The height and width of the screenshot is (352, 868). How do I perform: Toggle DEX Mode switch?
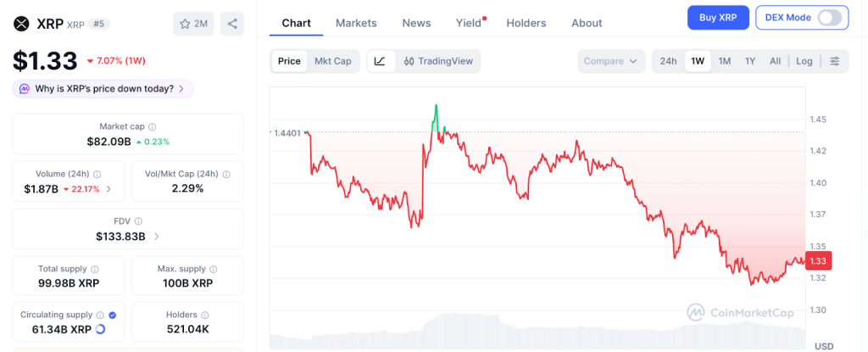tap(830, 17)
